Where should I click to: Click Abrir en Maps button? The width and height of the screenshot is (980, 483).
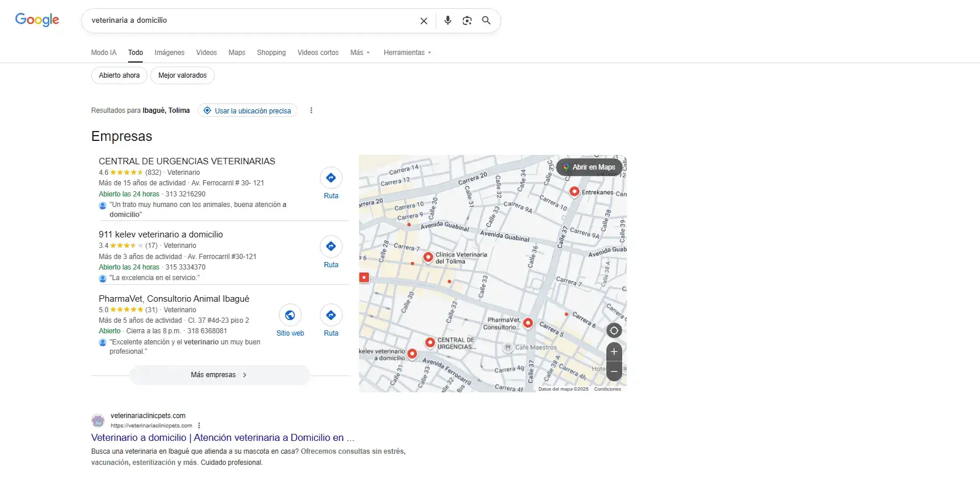(x=589, y=167)
